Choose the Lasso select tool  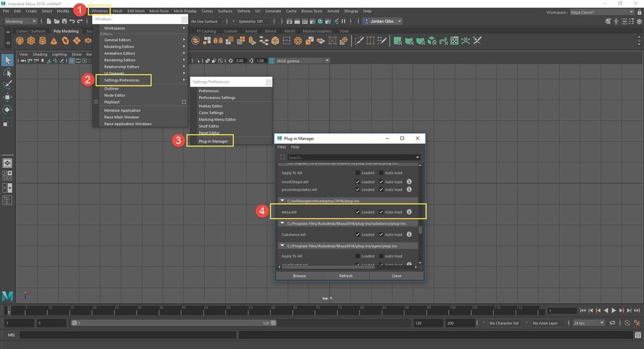coord(7,73)
